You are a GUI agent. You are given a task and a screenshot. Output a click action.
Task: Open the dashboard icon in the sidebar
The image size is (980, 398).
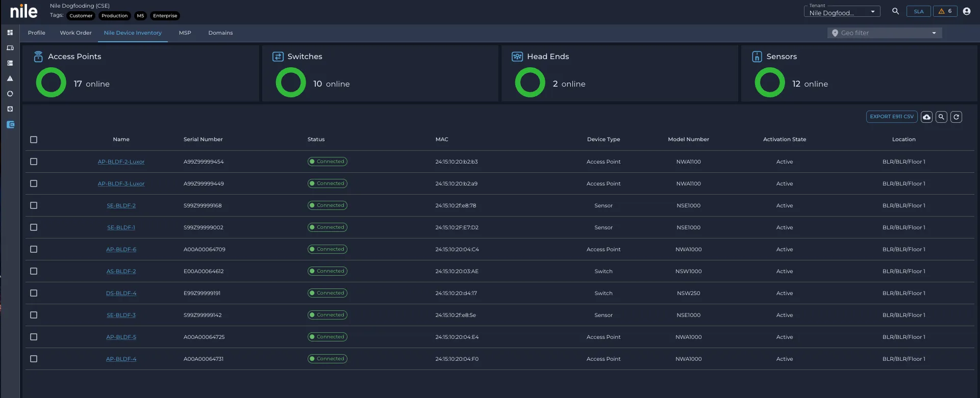pyautogui.click(x=10, y=33)
